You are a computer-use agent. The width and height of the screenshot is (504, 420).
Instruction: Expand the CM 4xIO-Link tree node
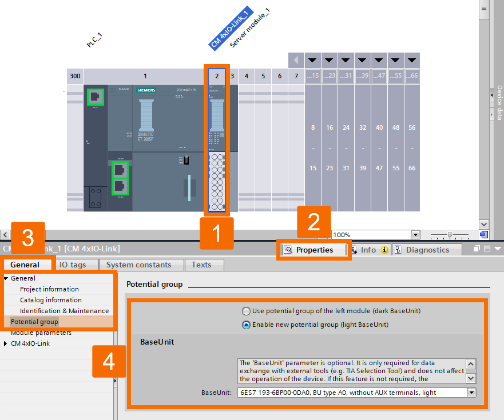coord(6,343)
